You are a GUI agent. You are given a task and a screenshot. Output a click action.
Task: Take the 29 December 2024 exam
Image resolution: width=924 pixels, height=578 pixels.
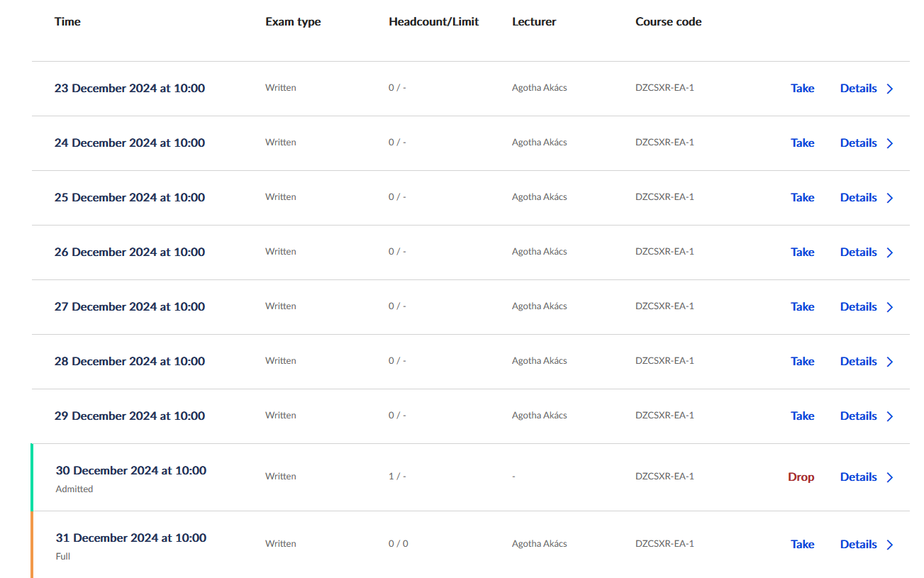click(802, 416)
